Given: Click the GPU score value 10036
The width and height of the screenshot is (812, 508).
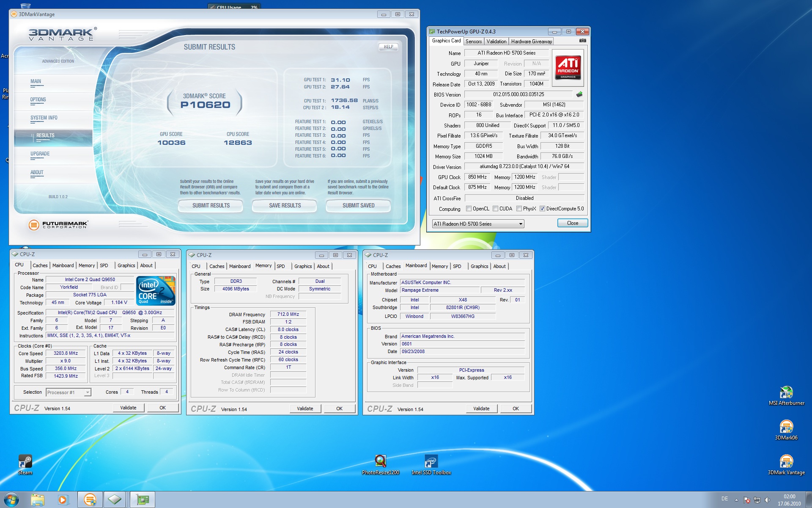Looking at the screenshot, I should (171, 143).
